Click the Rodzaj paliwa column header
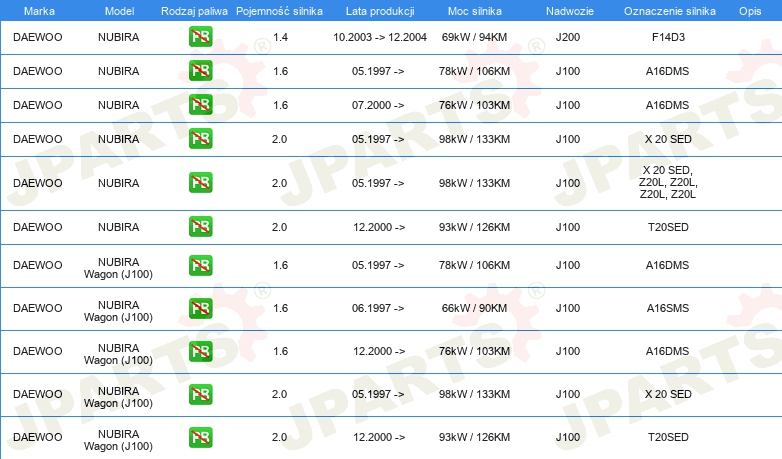 (194, 11)
